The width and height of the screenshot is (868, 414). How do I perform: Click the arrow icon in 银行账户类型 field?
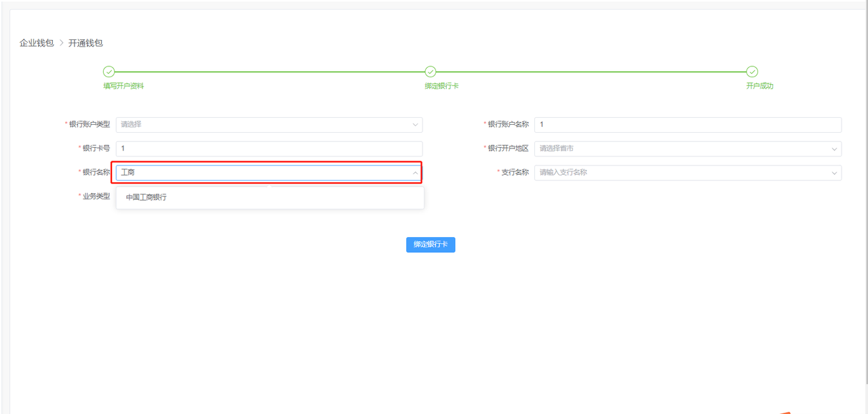point(415,125)
